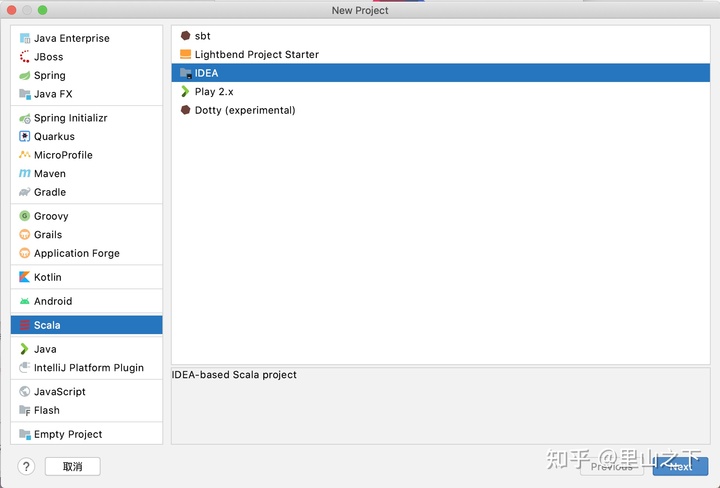Choose Empty Project option

tap(86, 434)
